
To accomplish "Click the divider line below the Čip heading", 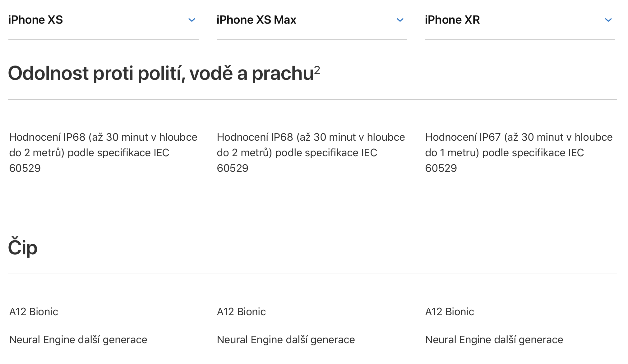I will 312,274.
